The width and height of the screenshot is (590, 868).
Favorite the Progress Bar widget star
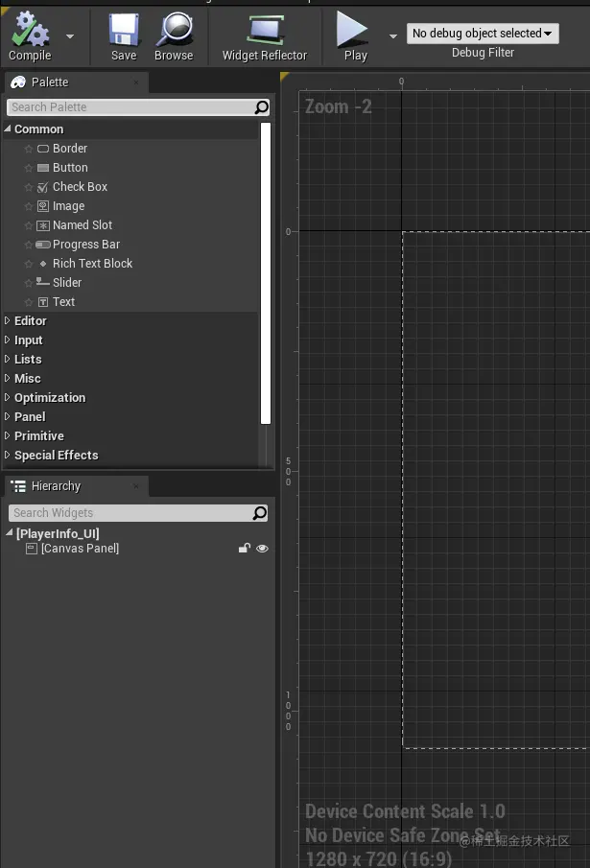pos(29,245)
